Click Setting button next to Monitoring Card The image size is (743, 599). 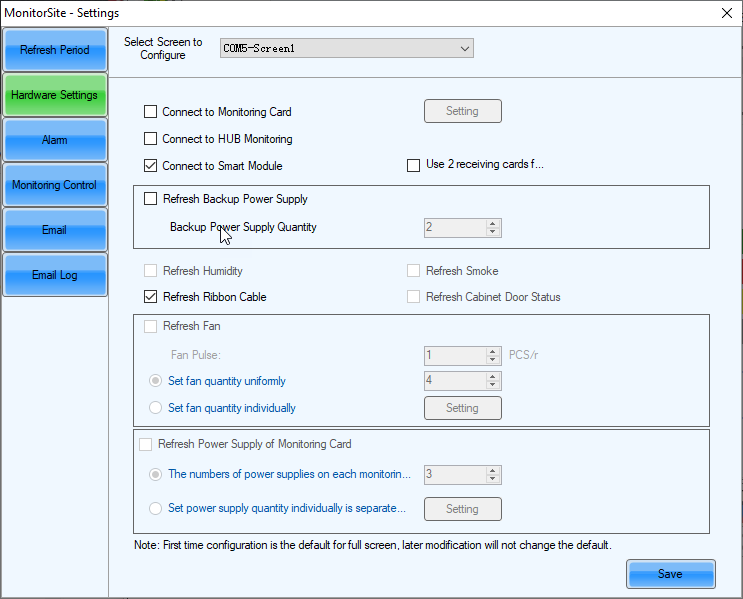click(462, 111)
